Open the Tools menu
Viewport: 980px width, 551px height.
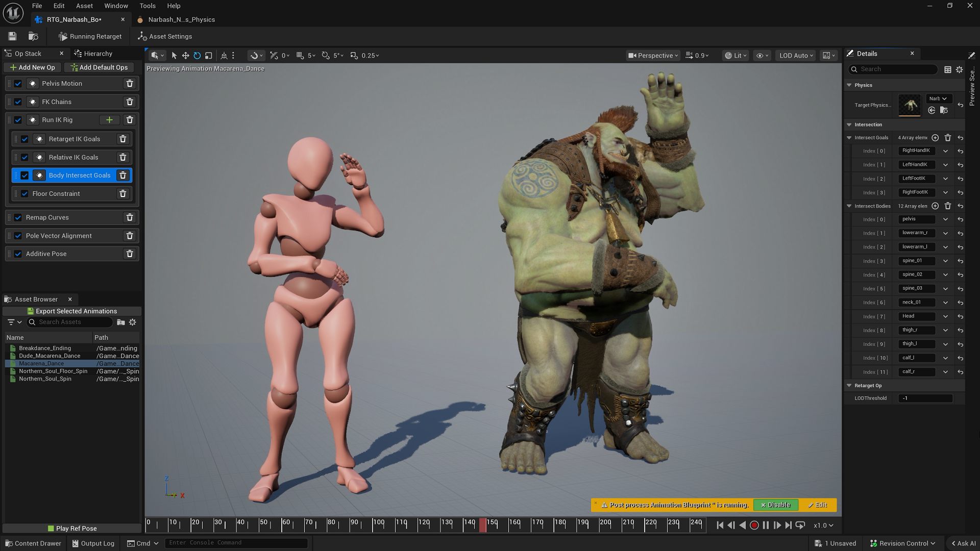tap(147, 6)
